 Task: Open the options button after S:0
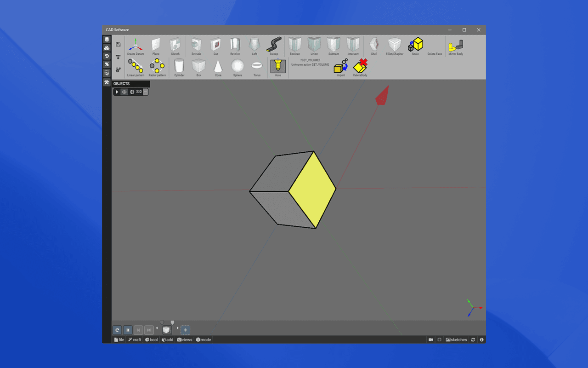(146, 92)
